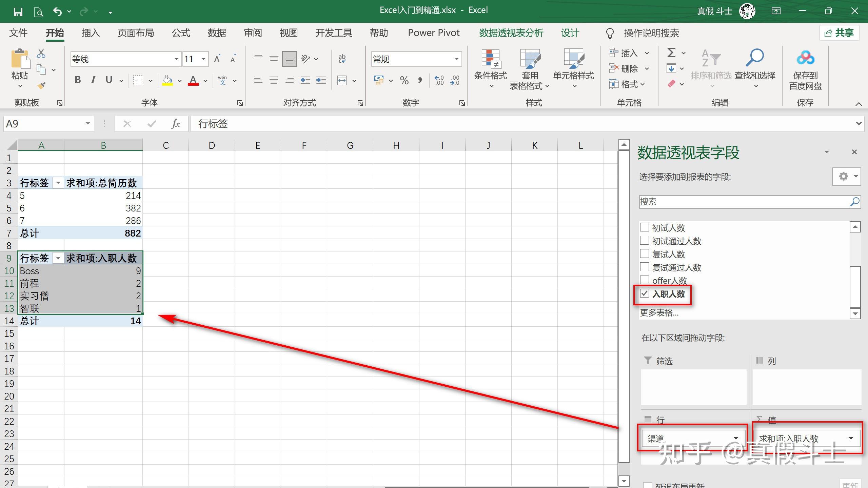The image size is (868, 488).
Task: Check the offer人数 field checkbox
Action: point(644,280)
